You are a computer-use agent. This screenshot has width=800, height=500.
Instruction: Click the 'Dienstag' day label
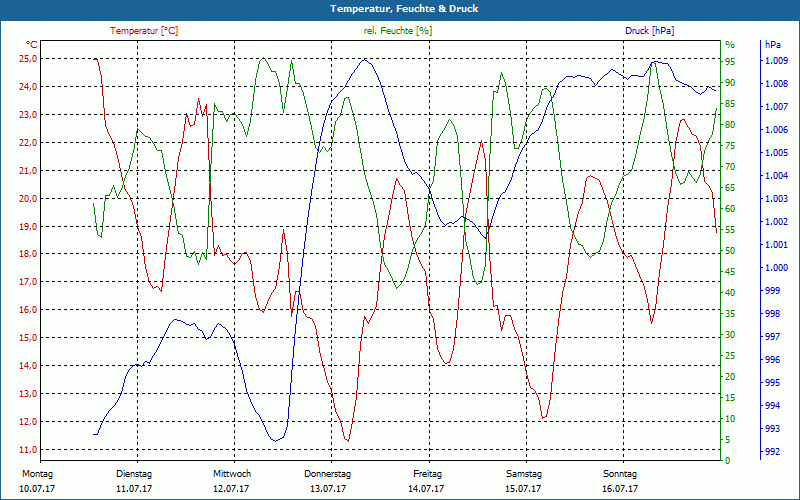coord(134,474)
